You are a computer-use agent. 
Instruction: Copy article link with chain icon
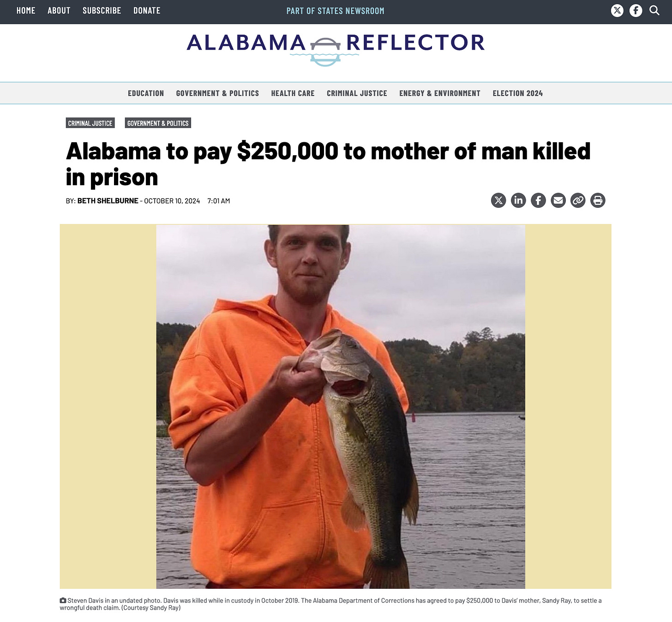point(578,200)
